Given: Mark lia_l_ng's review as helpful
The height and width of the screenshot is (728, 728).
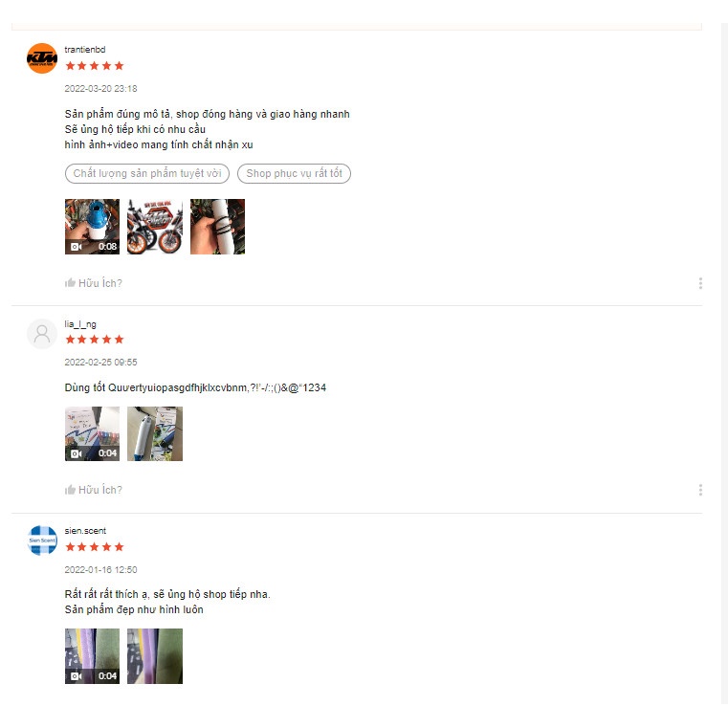Looking at the screenshot, I should [x=94, y=490].
